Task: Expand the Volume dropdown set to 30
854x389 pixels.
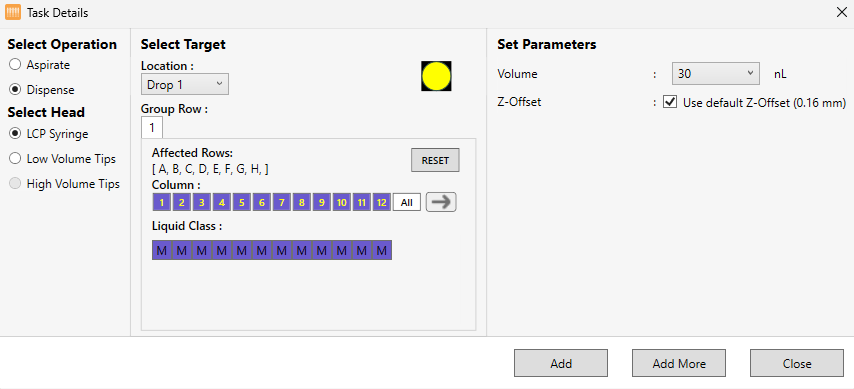Action: tap(716, 74)
